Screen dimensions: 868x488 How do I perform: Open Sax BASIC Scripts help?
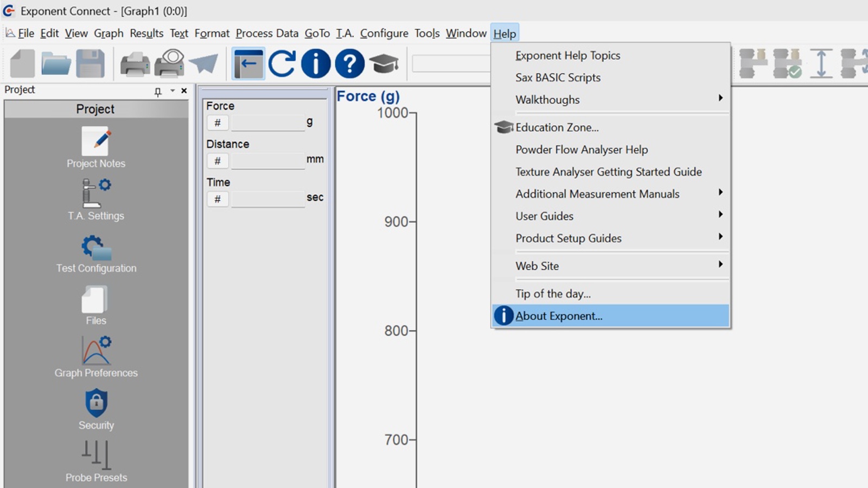point(611,78)
